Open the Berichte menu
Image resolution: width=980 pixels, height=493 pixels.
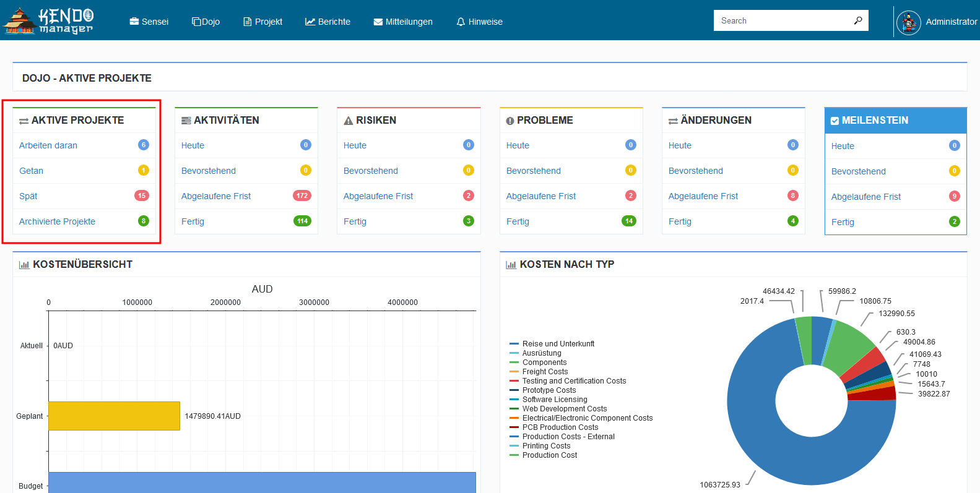[x=327, y=22]
